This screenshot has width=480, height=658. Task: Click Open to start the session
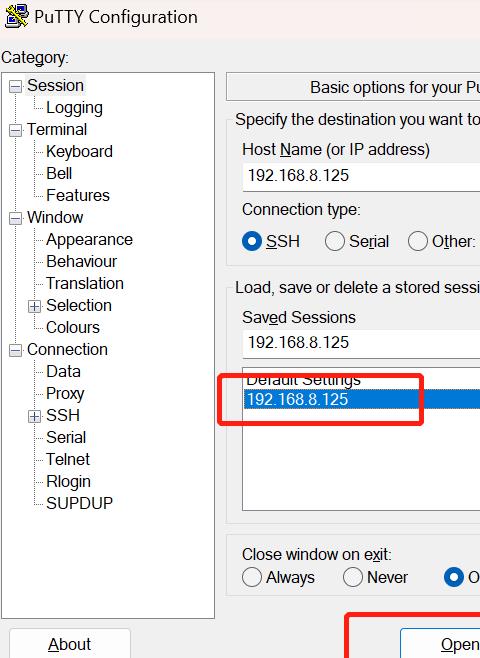click(x=440, y=644)
